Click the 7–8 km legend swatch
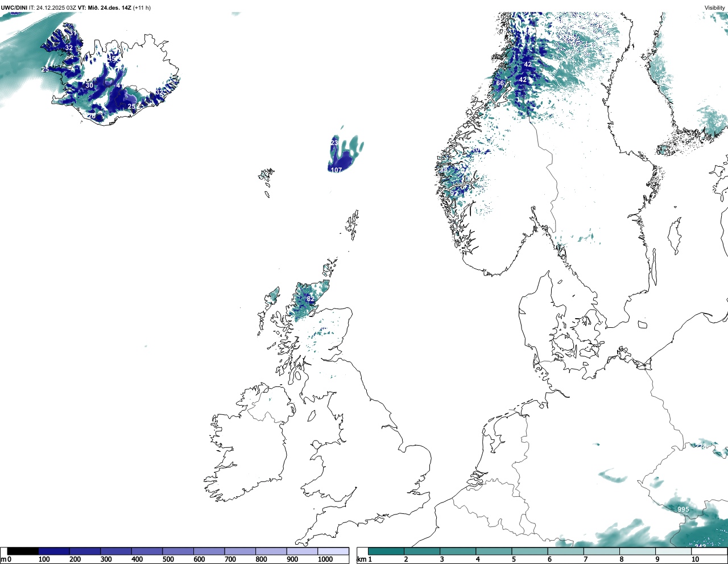The image size is (728, 564). point(601,551)
